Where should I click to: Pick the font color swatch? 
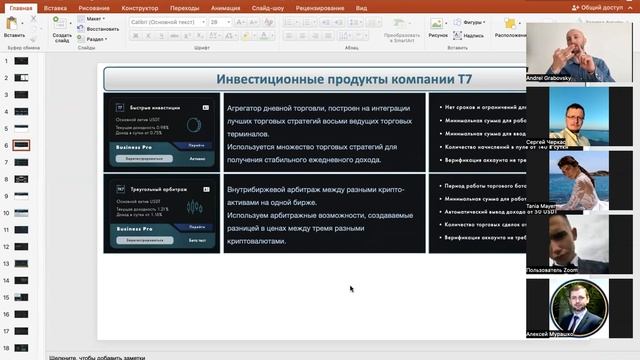tap(264, 36)
